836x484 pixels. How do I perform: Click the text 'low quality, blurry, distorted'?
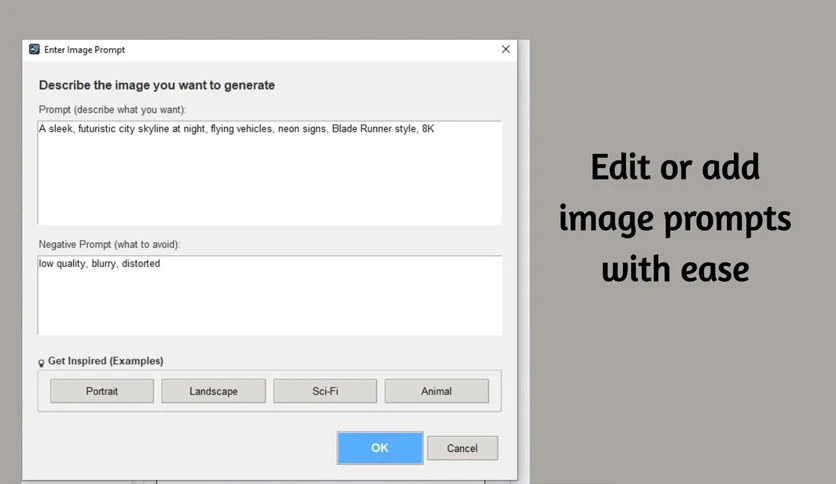click(x=99, y=263)
